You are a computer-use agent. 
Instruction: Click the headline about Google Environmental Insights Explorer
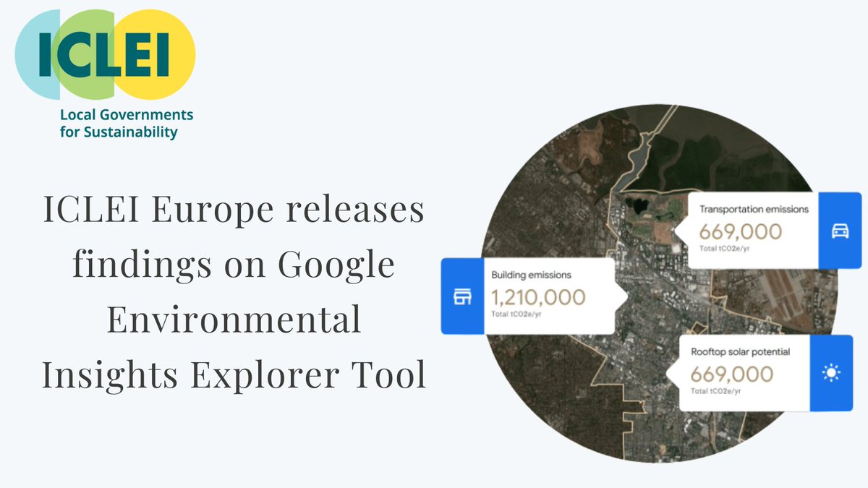tap(233, 293)
